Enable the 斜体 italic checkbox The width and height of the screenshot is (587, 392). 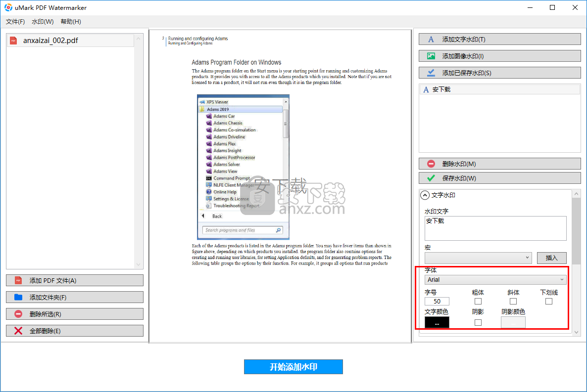[x=513, y=301]
